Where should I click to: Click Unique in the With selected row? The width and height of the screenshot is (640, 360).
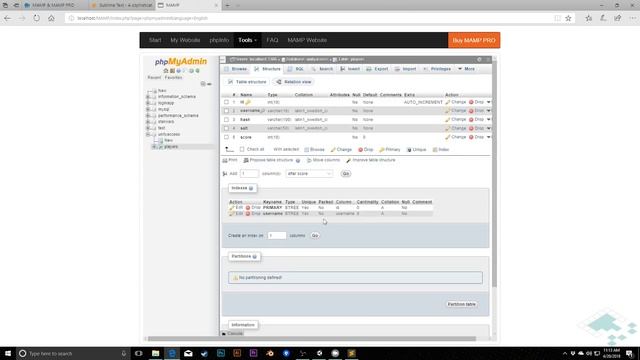[416, 150]
